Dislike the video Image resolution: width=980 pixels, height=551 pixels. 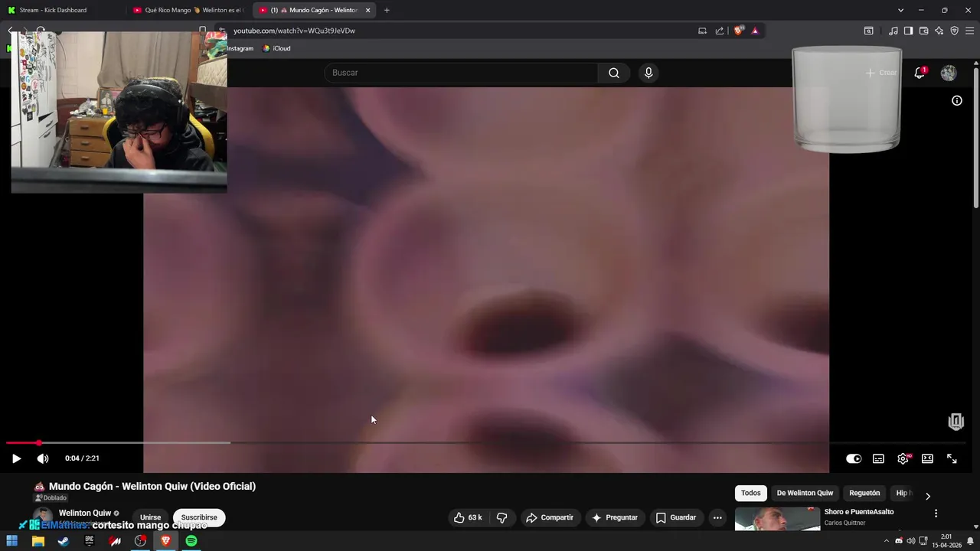(502, 517)
